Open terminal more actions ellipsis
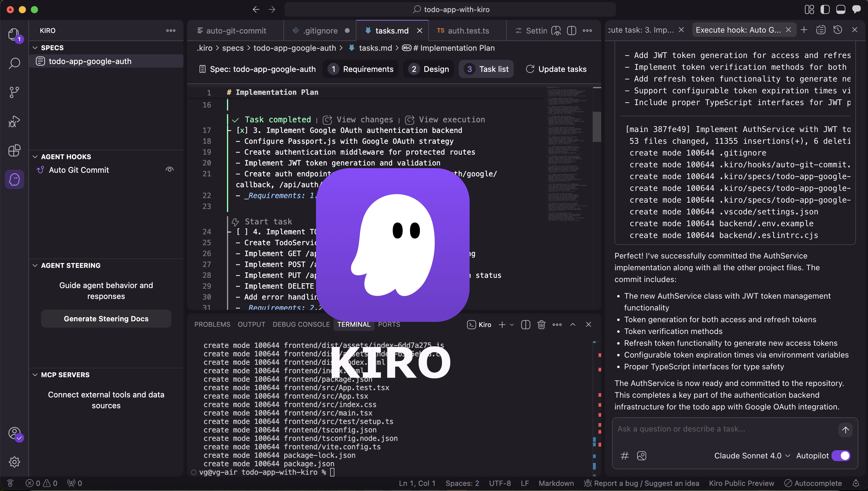Screen dimensions: 868x491 [x=557, y=324]
